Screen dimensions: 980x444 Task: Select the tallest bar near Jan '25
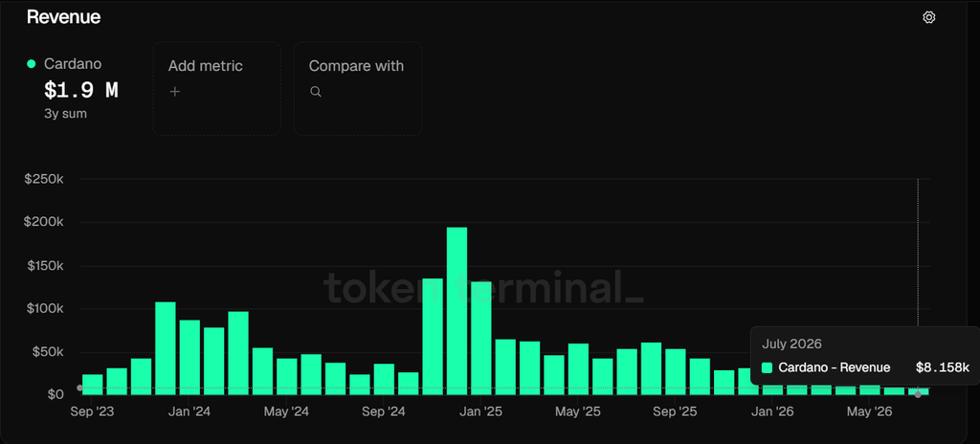[x=457, y=311]
